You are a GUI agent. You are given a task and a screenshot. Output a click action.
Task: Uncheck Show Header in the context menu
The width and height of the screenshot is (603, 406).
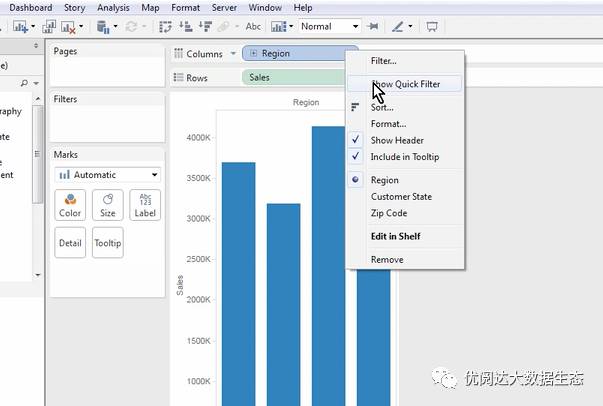396,141
